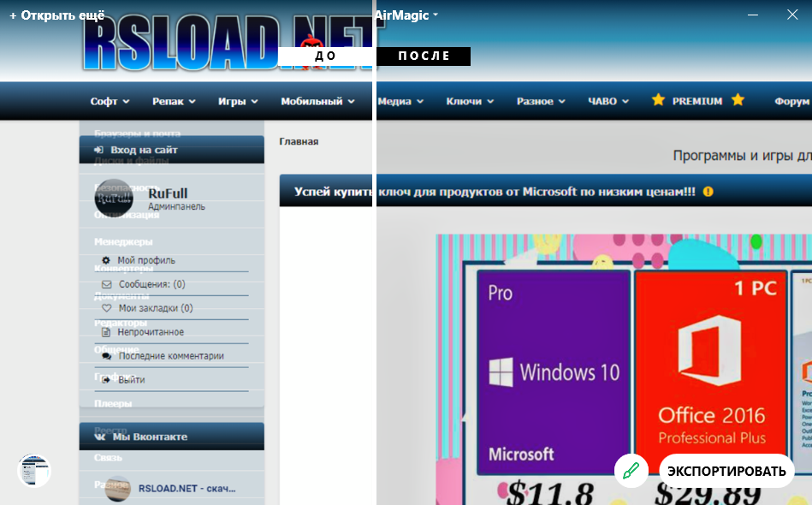Open the AirMagic dropdown menu
This screenshot has width=812, height=505.
(406, 15)
